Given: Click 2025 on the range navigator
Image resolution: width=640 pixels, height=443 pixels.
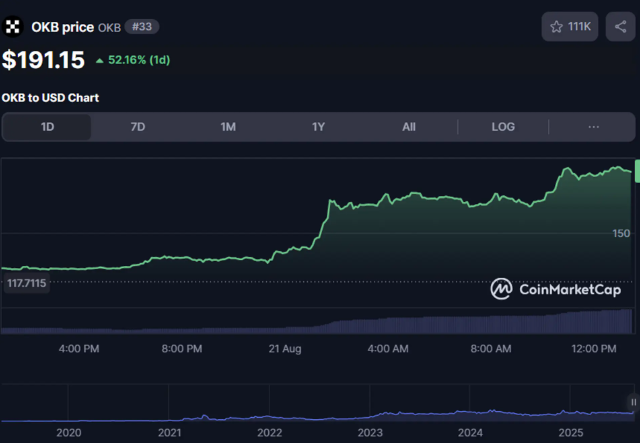Looking at the screenshot, I should tap(571, 433).
